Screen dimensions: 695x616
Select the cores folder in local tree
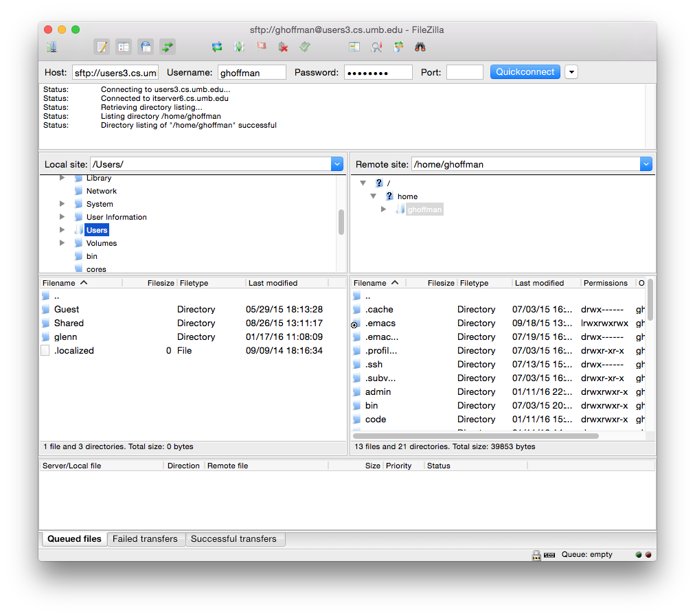pos(96,269)
